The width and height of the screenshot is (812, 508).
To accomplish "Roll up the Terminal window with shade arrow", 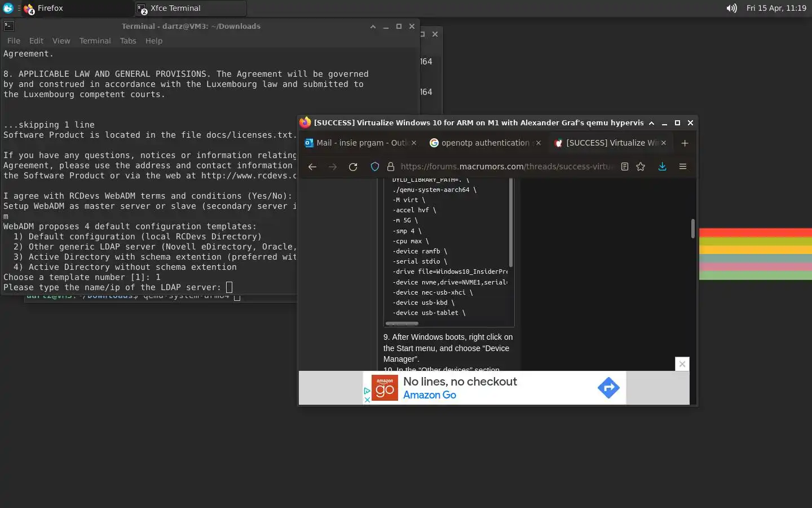I will pos(373,27).
